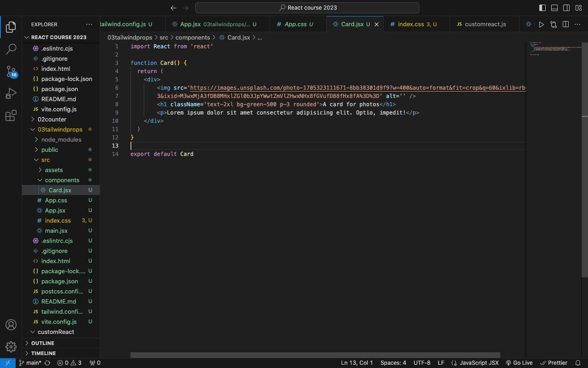Expand the assets folder
This screenshot has height=368, width=588.
tap(61, 170)
